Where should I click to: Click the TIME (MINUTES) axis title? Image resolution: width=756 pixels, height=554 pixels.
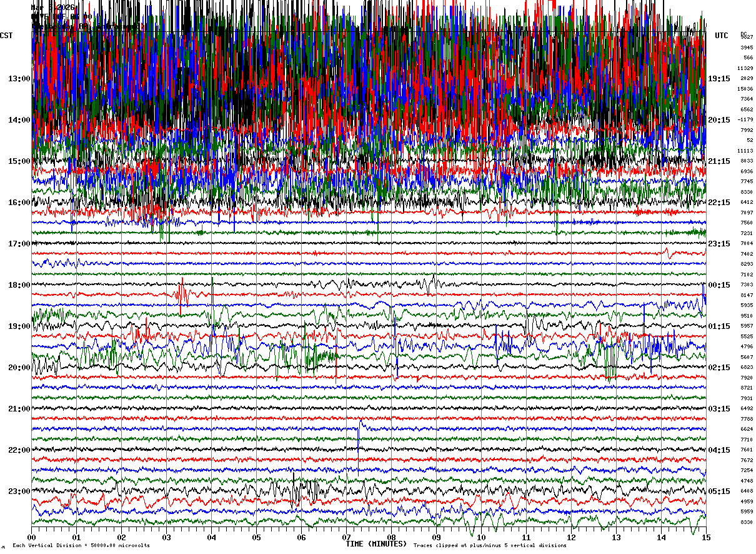[376, 544]
